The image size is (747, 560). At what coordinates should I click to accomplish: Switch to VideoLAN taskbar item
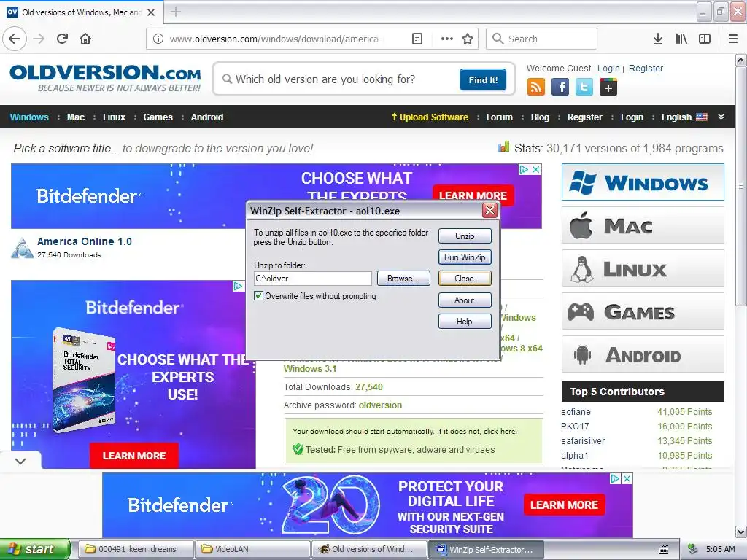point(252,549)
